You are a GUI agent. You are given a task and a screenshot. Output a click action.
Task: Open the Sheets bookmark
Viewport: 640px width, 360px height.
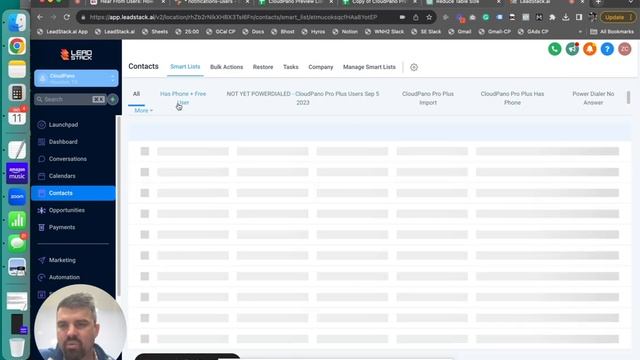tap(155, 31)
